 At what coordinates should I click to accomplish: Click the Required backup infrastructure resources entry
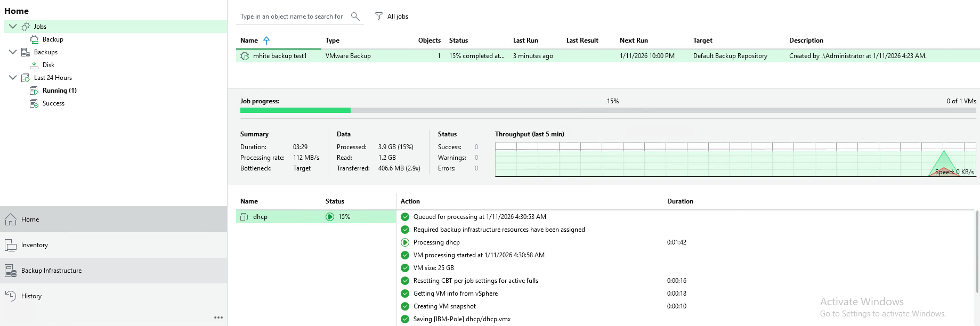point(499,230)
